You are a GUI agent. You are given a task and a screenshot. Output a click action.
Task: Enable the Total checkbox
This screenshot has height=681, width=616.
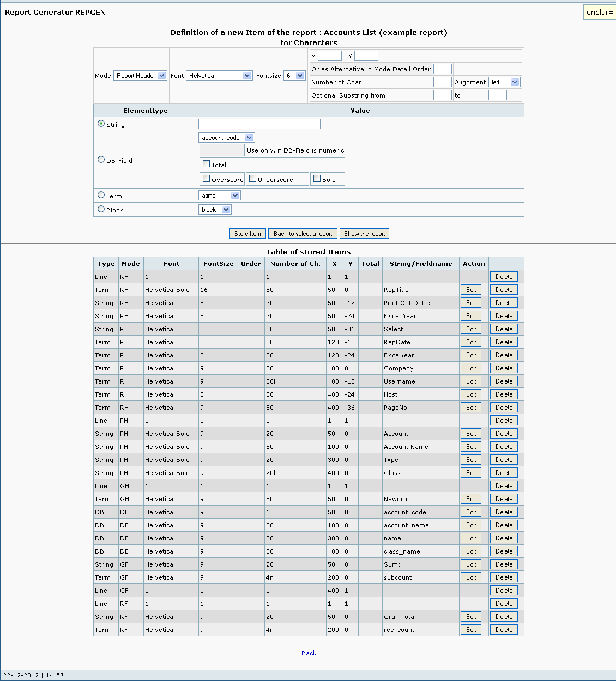coord(206,163)
